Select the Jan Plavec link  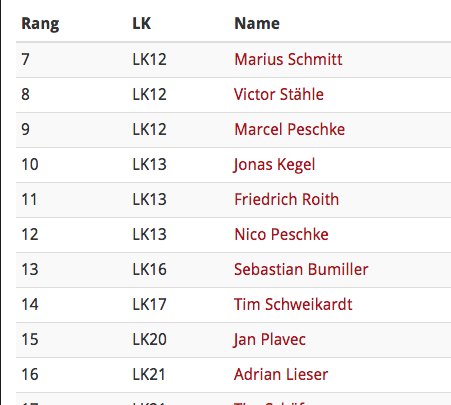pyautogui.click(x=269, y=340)
